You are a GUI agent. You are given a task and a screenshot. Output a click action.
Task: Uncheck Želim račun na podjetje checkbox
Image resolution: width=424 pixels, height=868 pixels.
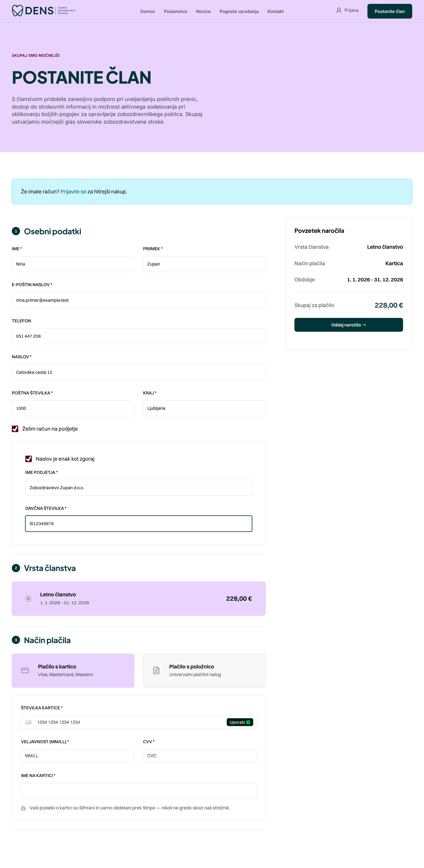click(15, 429)
